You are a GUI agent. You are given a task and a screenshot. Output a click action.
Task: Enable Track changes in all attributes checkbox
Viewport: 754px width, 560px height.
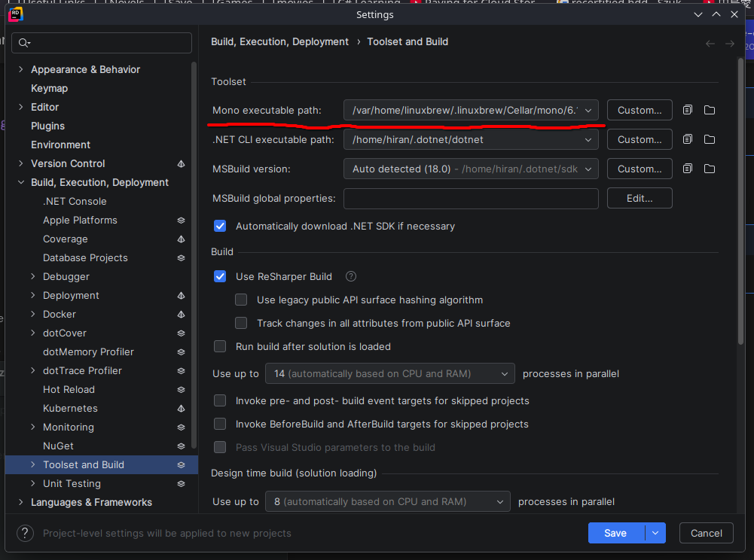pos(241,323)
